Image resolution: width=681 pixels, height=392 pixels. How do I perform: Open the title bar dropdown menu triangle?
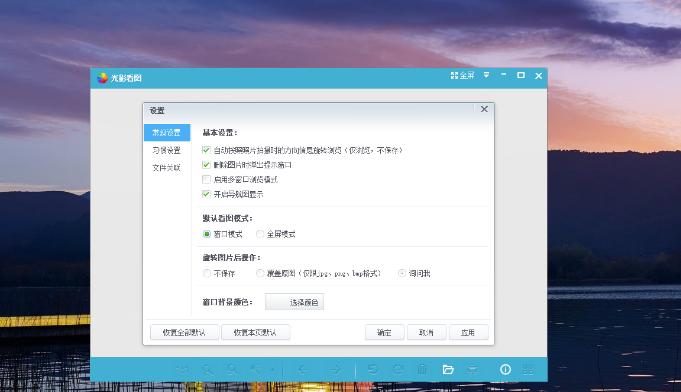(x=486, y=75)
